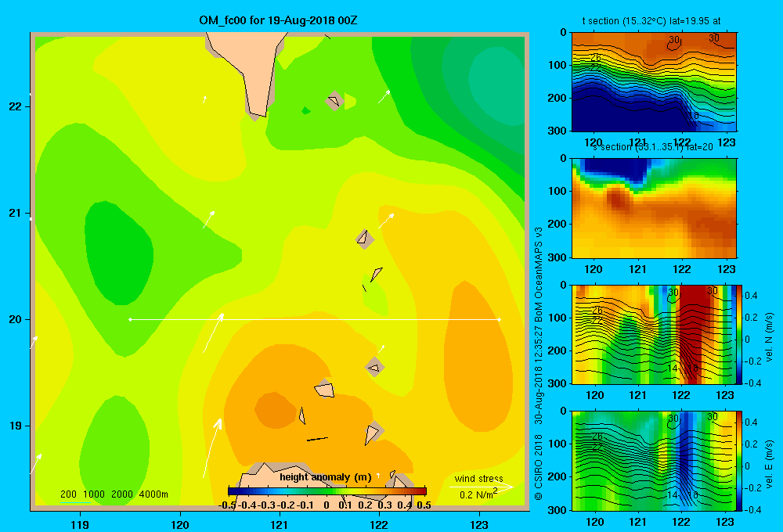
Task: Click the height anomaly color bar
Action: pos(327,491)
